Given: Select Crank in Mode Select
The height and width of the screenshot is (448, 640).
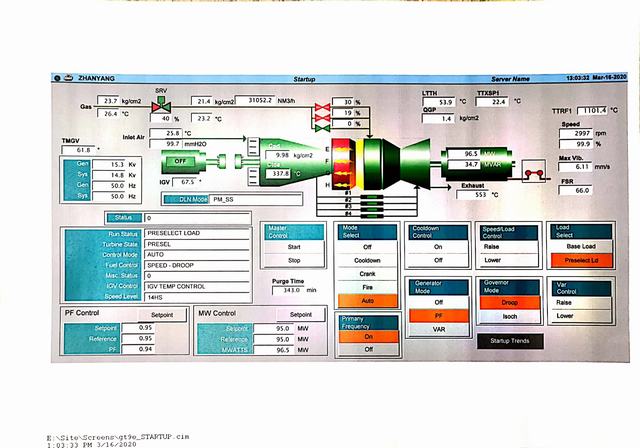Looking at the screenshot, I should pos(367,274).
